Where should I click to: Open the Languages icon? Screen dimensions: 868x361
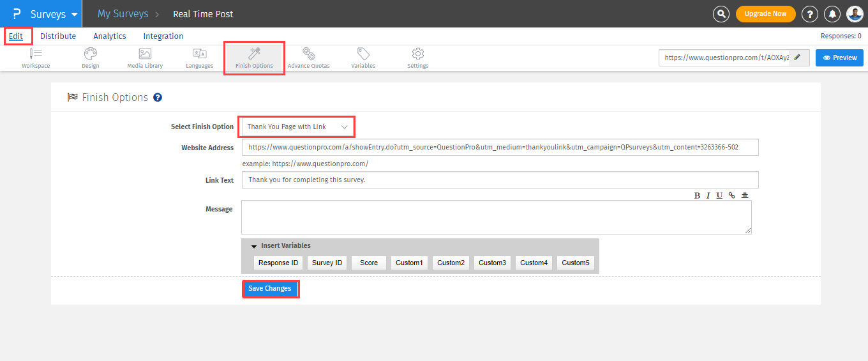pos(200,54)
